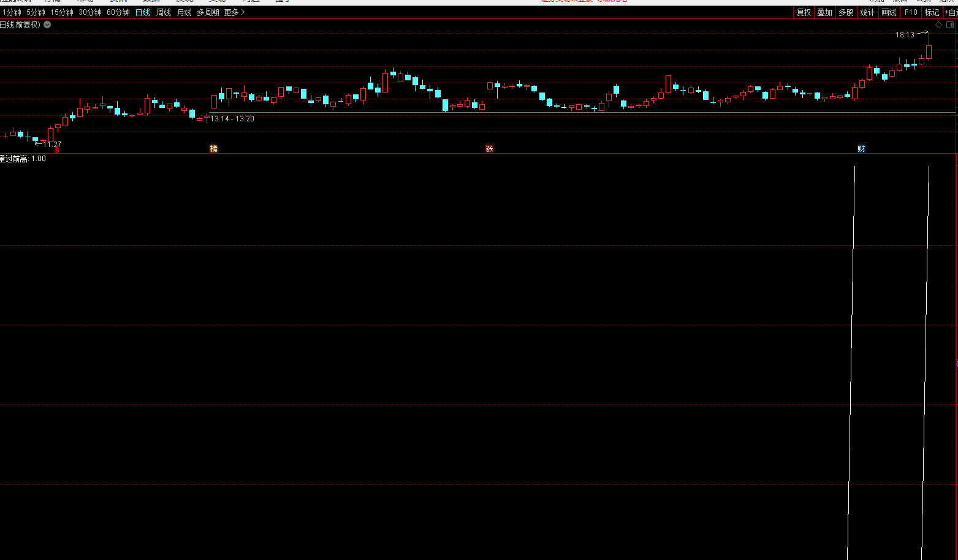Viewport: 958px width, 560px height.
Task: Open F10 company info
Action: [x=911, y=12]
